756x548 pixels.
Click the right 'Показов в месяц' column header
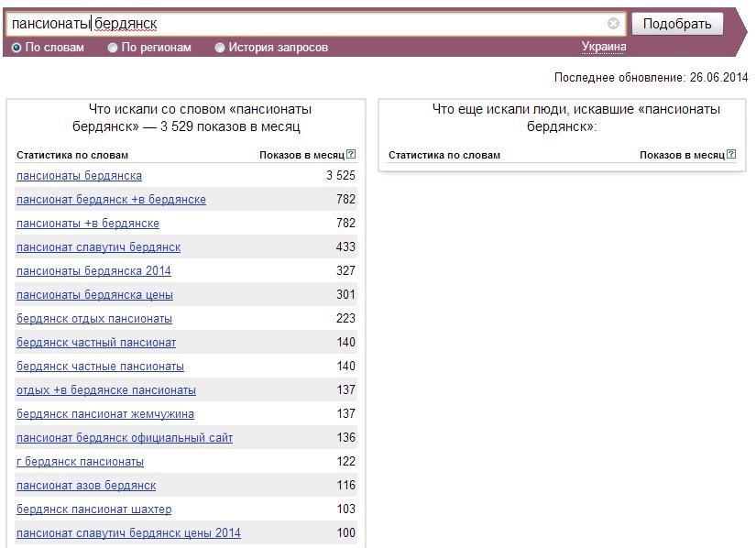(682, 155)
